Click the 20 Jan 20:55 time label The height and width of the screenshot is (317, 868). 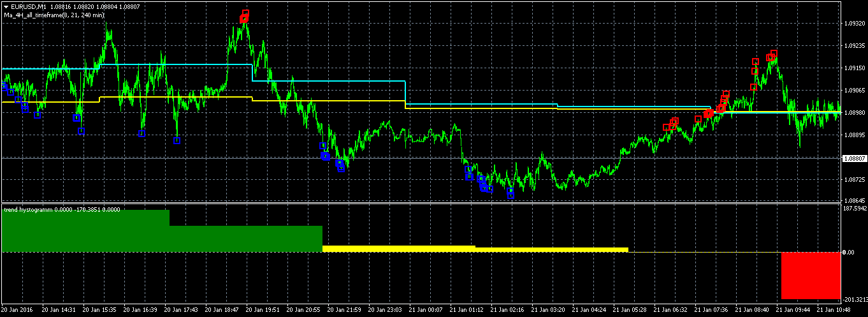tap(304, 310)
